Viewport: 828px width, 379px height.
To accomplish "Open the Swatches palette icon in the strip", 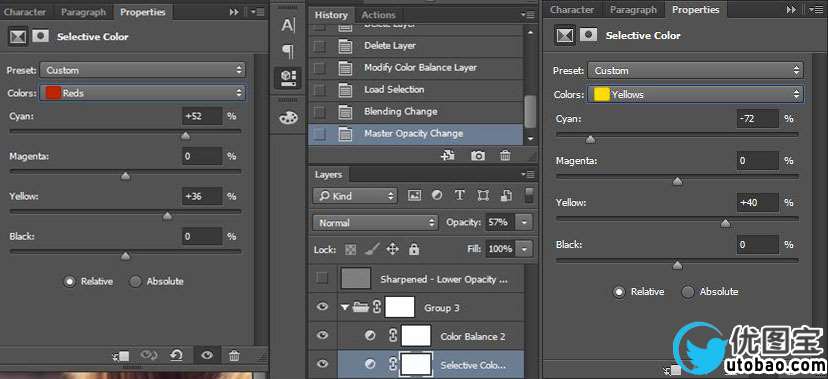I will point(288,118).
